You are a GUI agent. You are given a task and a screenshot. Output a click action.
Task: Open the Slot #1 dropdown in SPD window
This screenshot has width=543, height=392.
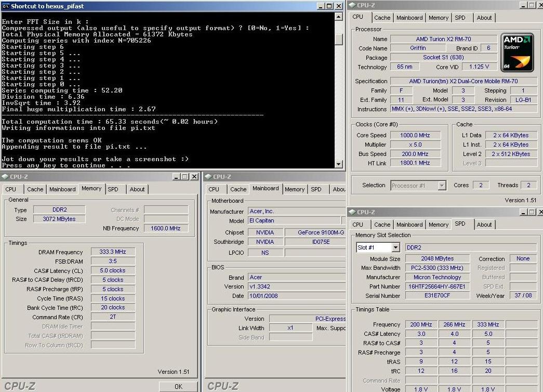395,247
